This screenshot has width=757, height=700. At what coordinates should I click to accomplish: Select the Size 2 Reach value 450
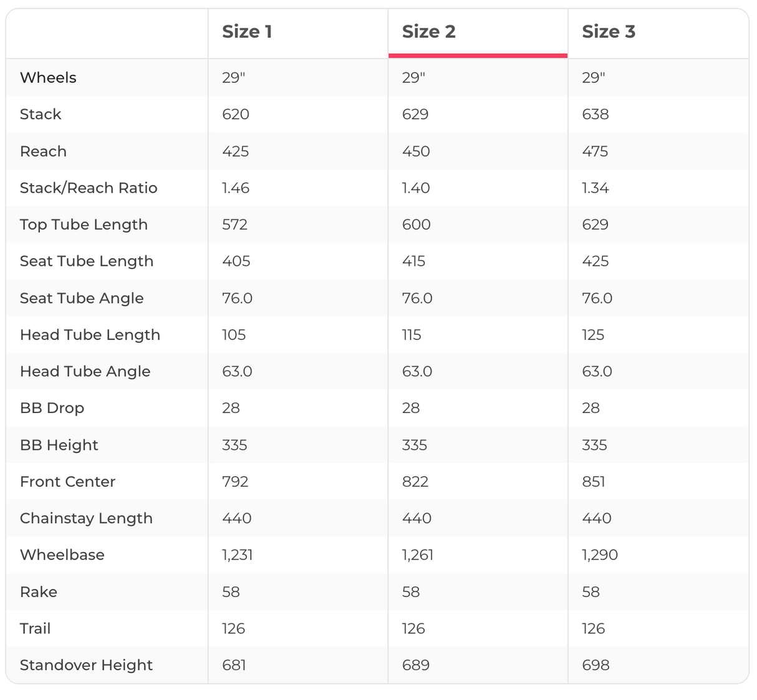(416, 152)
